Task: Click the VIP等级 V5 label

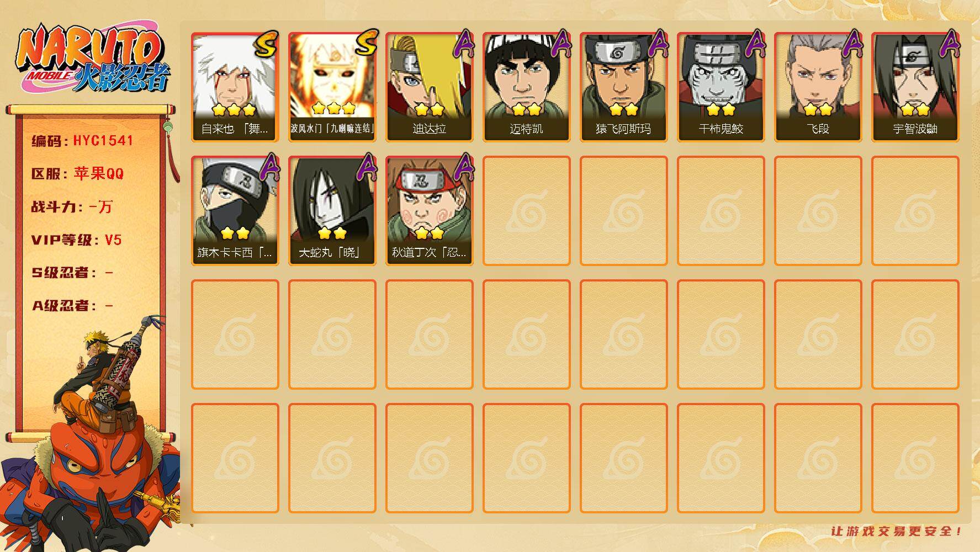Action: point(76,240)
